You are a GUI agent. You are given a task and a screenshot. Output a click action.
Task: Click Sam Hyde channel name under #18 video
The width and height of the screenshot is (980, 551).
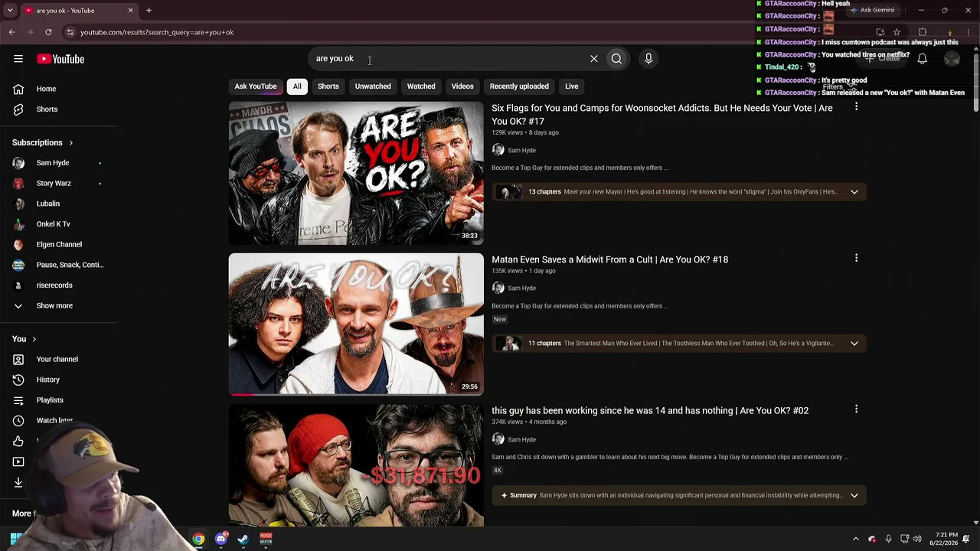521,289
